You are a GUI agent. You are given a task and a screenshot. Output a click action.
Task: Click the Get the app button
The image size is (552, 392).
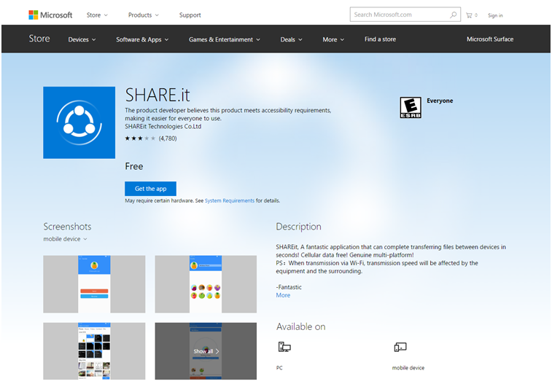[150, 189]
